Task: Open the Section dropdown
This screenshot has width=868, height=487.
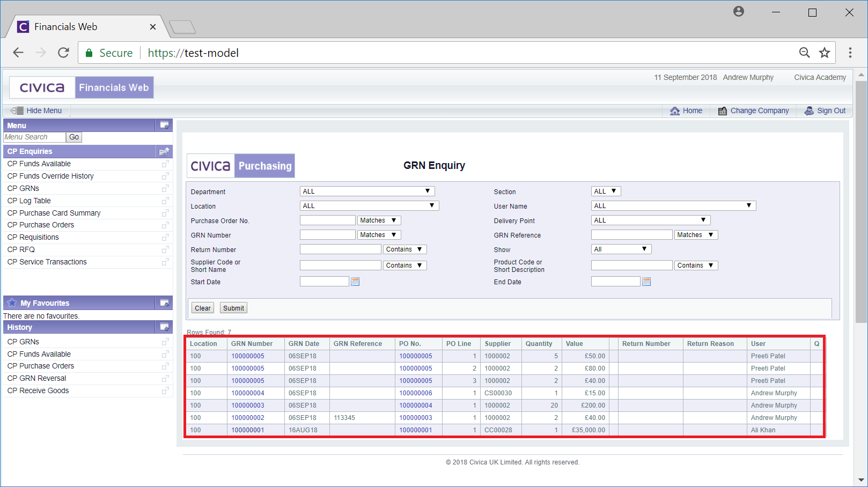Action: point(606,191)
